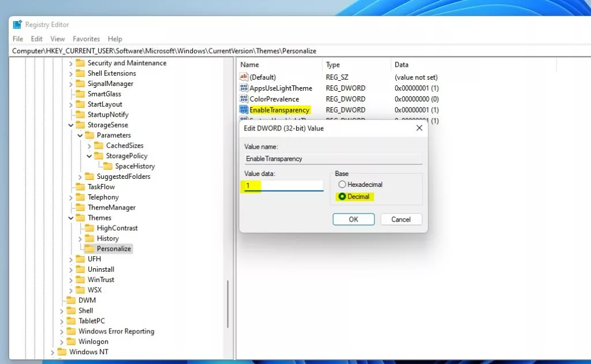591x364 pixels.
Task: Click the (value not set) data cell
Action: coord(416,77)
